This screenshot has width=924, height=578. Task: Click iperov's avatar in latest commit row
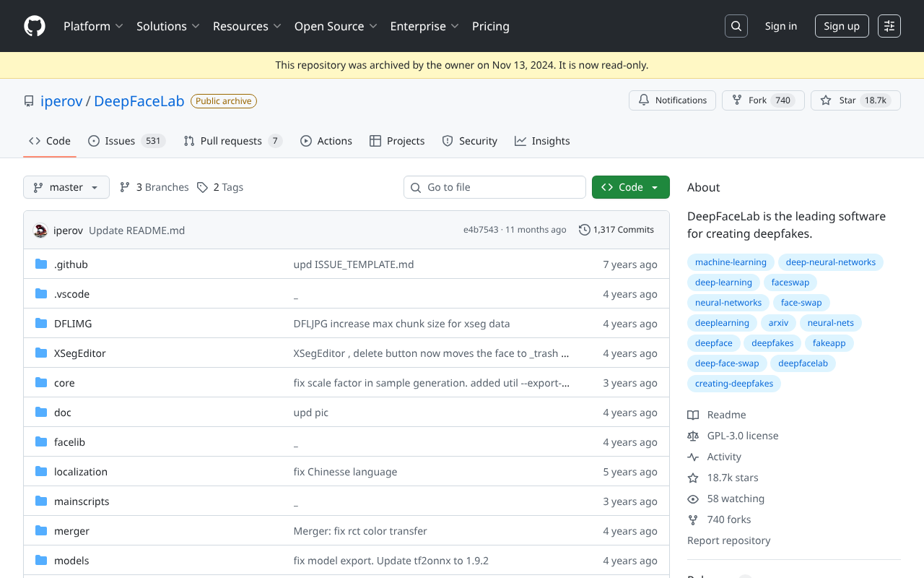(x=40, y=230)
